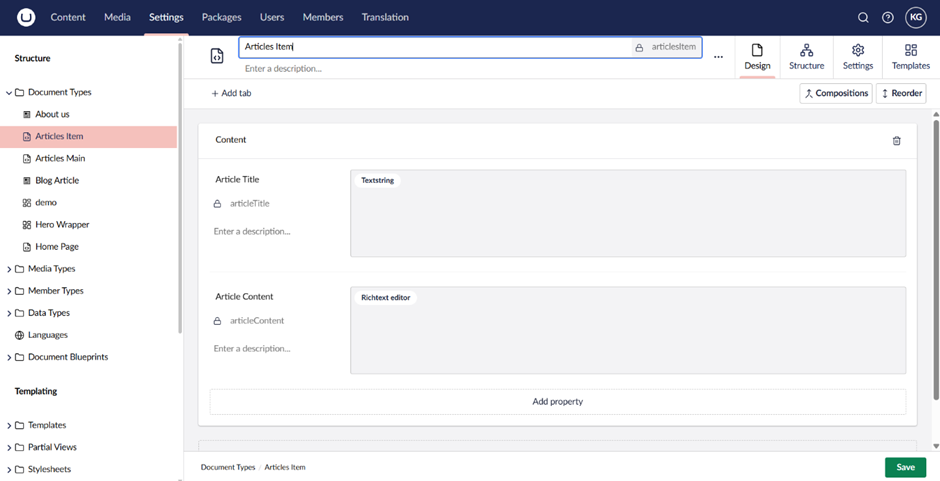Screen dimensions: 940x481
Task: Click the demo element type icon
Action: (x=26, y=203)
